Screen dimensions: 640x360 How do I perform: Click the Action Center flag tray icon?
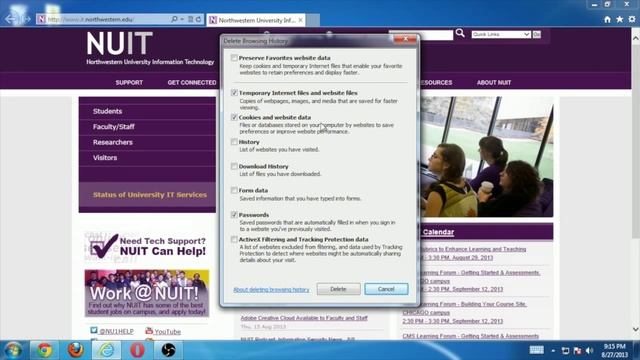[577, 350]
